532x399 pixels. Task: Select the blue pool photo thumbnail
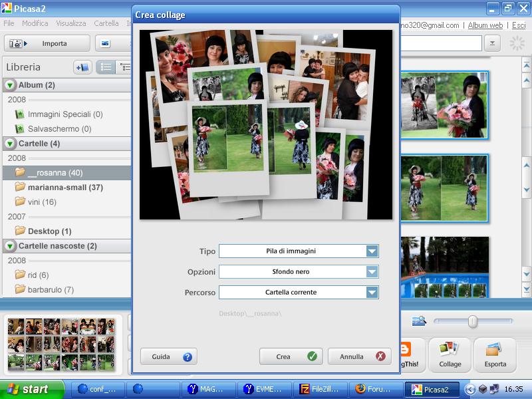pyautogui.click(x=444, y=267)
